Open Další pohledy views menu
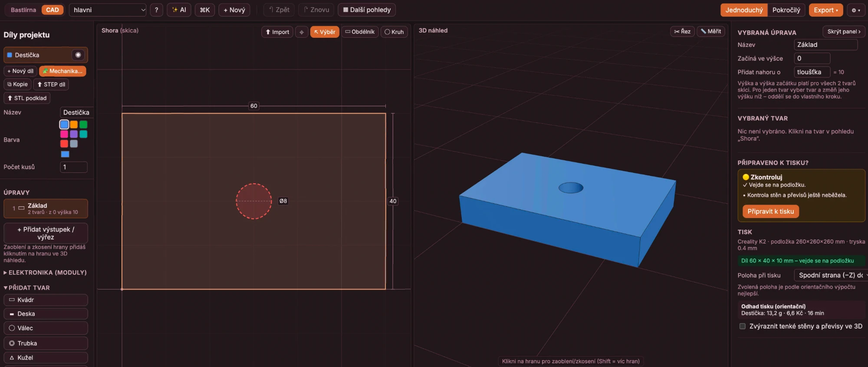The width and height of the screenshot is (868, 367). 367,10
